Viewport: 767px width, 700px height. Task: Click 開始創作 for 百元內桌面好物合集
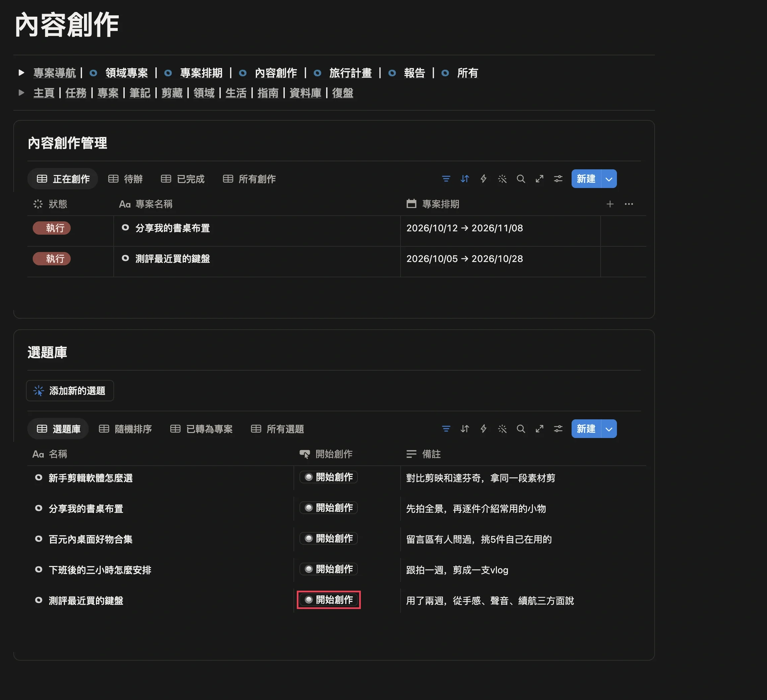coord(329,538)
